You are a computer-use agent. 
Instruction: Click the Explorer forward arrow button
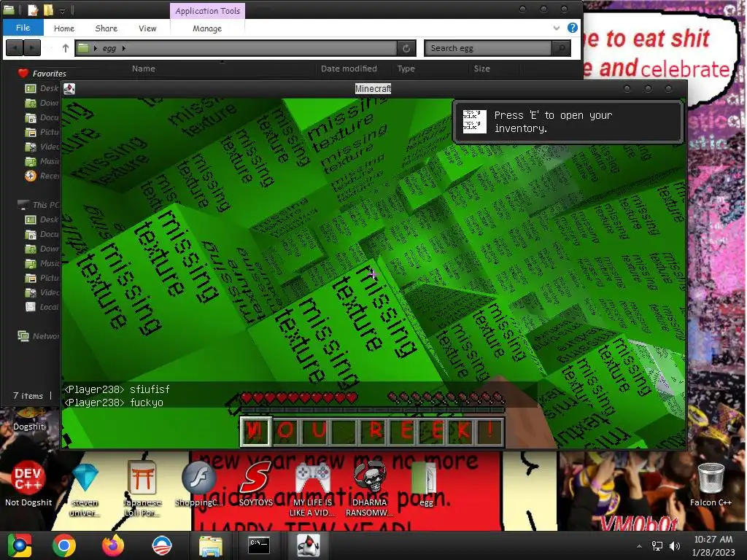pyautogui.click(x=32, y=48)
